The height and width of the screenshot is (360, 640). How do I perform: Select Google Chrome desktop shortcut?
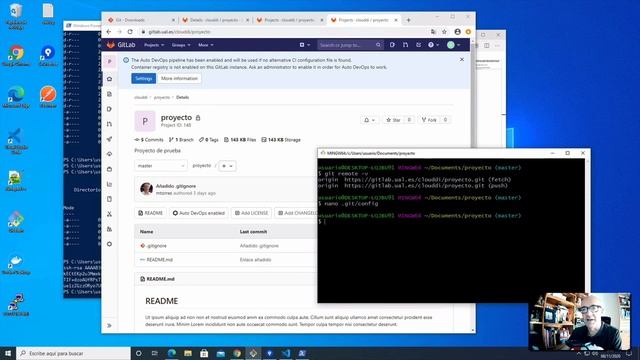point(16,56)
